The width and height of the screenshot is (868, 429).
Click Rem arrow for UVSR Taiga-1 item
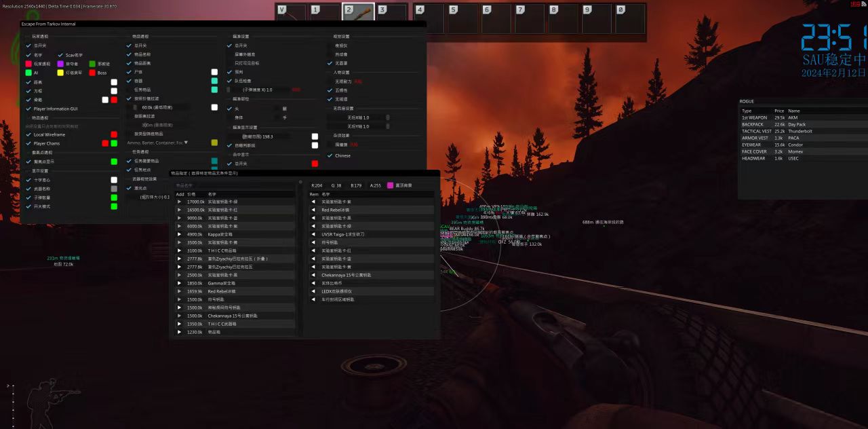313,234
